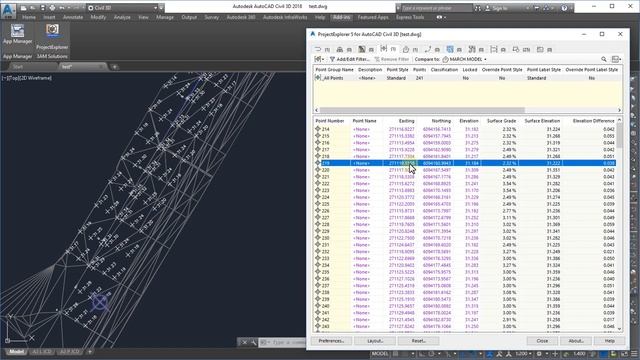Click the About button

click(576, 341)
